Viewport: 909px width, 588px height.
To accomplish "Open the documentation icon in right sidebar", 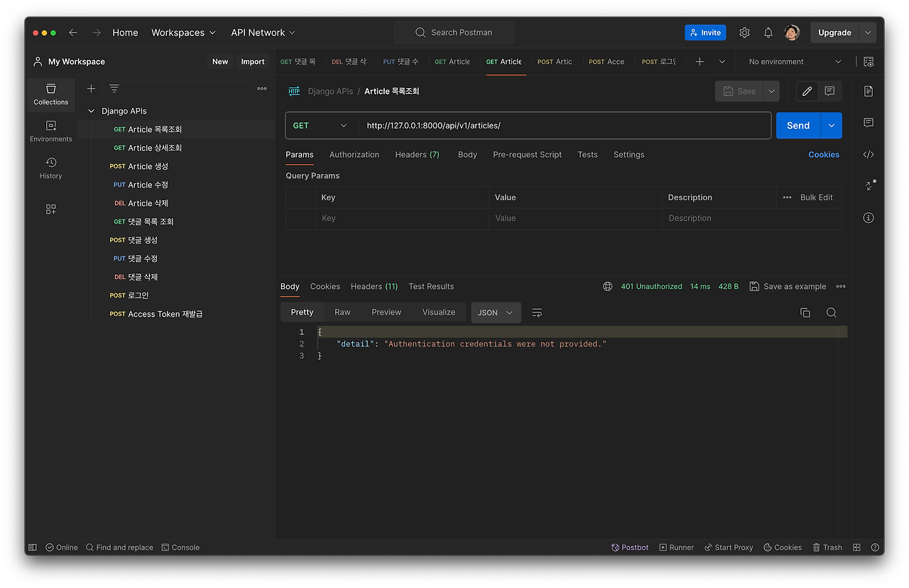I will [869, 92].
